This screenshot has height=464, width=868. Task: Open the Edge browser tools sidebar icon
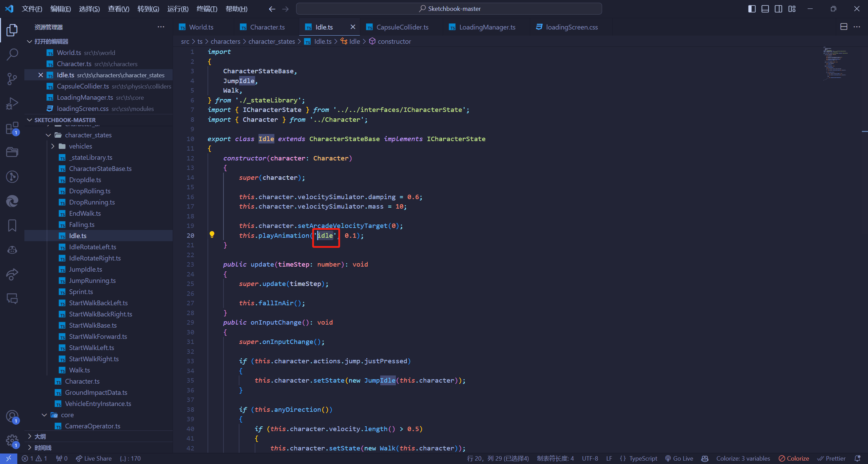(12, 201)
